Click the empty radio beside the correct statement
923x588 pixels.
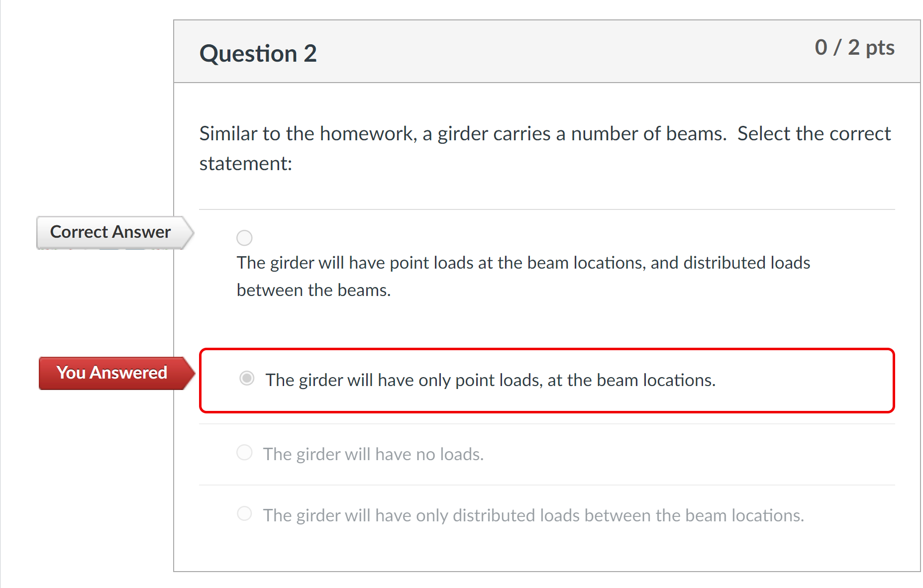coord(244,238)
